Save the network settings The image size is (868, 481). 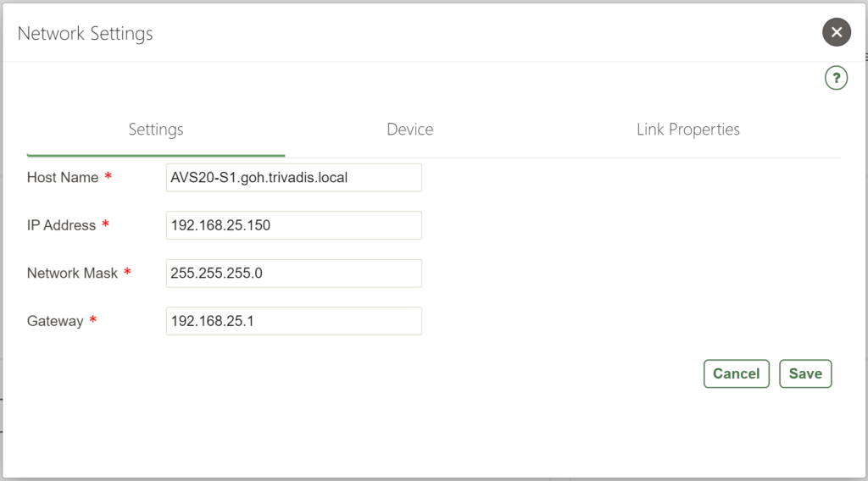805,373
